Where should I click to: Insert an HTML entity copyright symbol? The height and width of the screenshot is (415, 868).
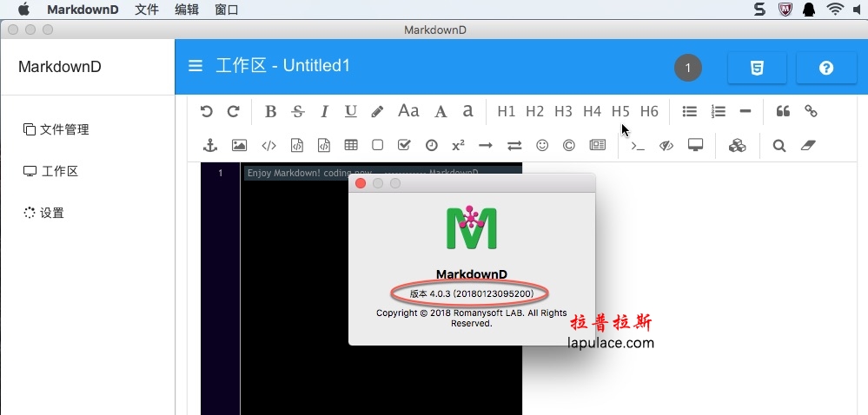(568, 145)
